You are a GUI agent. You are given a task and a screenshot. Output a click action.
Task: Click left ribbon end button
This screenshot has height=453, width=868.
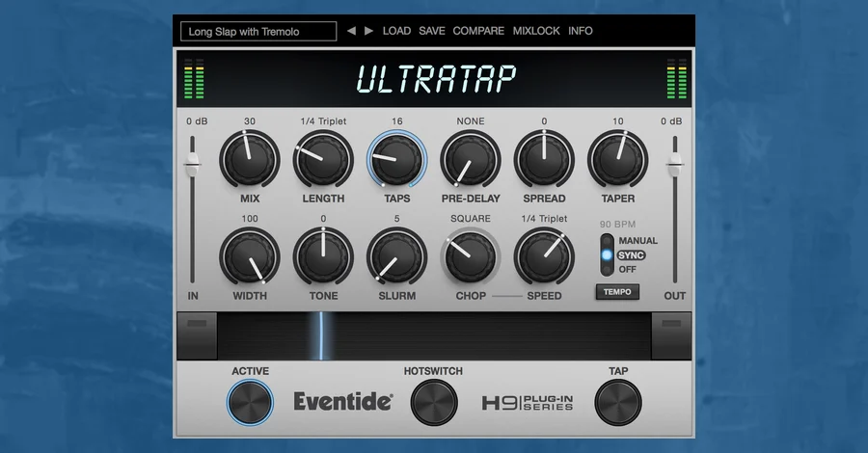pos(197,335)
